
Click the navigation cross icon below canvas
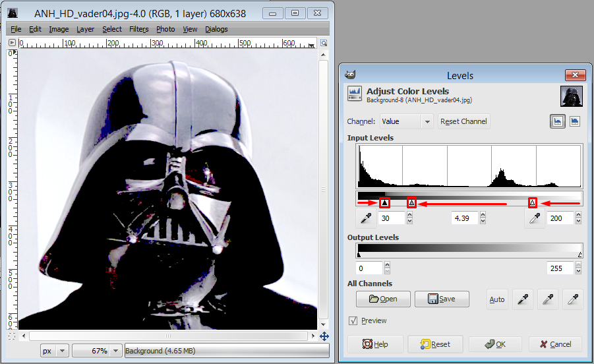point(324,336)
